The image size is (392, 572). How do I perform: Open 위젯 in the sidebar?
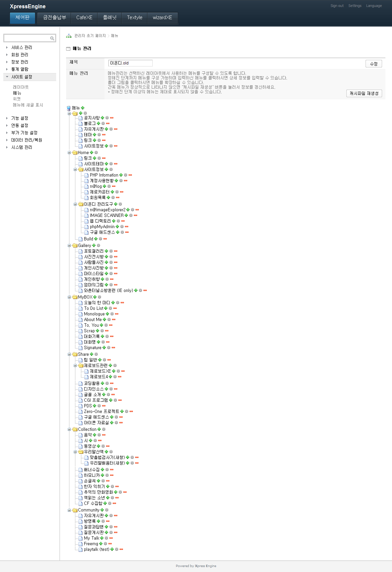tap(17, 99)
